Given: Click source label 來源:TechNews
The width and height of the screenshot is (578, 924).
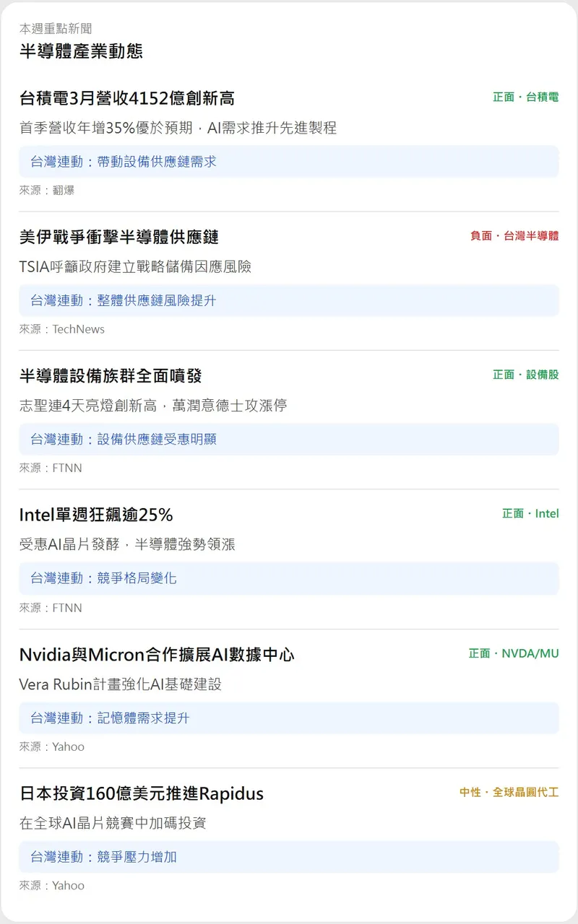Looking at the screenshot, I should (62, 329).
